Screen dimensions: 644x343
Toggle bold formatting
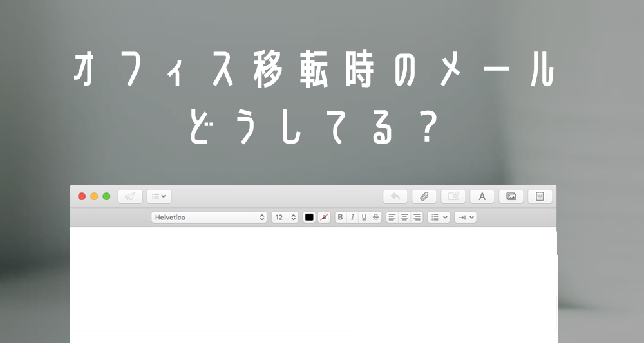[x=340, y=218]
